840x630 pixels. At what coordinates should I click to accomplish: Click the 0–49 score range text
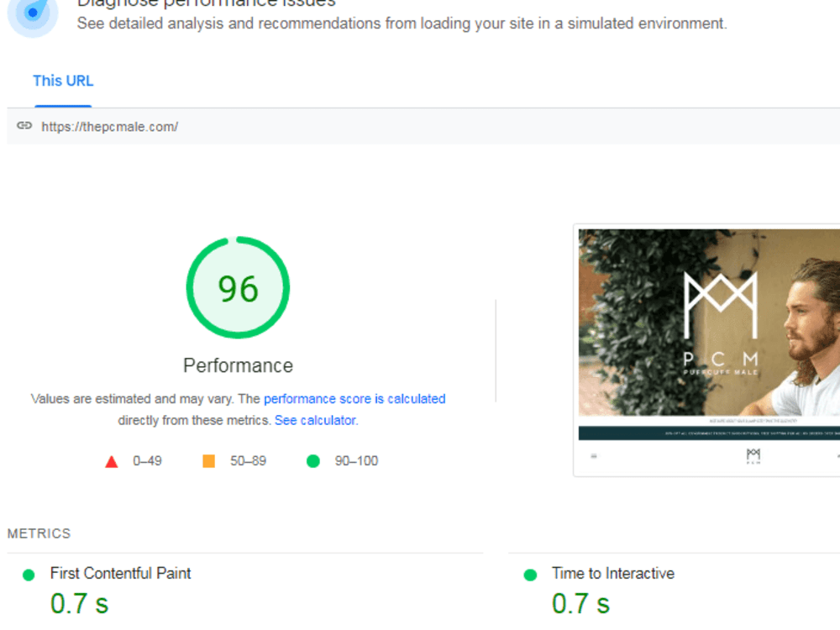tap(147, 461)
